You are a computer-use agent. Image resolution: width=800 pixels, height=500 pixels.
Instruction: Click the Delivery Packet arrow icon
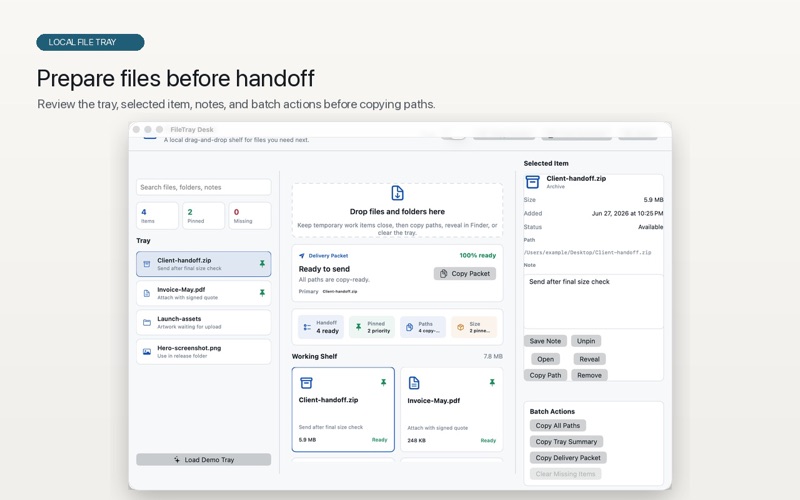302,256
